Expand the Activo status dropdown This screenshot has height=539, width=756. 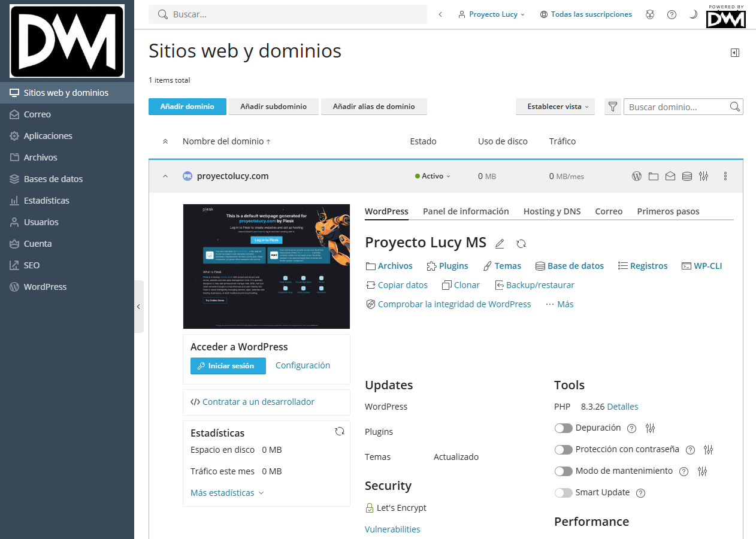pos(433,176)
